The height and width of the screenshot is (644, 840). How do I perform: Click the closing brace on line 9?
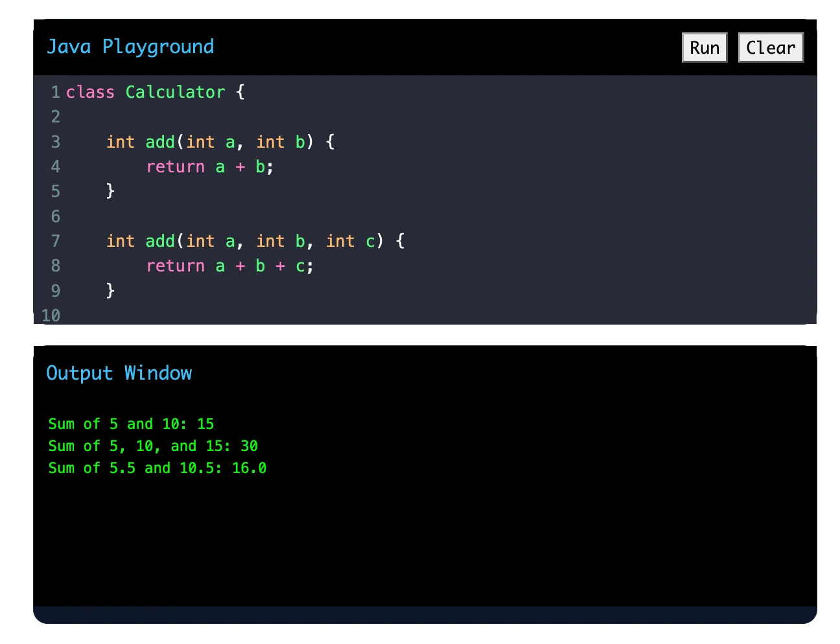pos(110,290)
